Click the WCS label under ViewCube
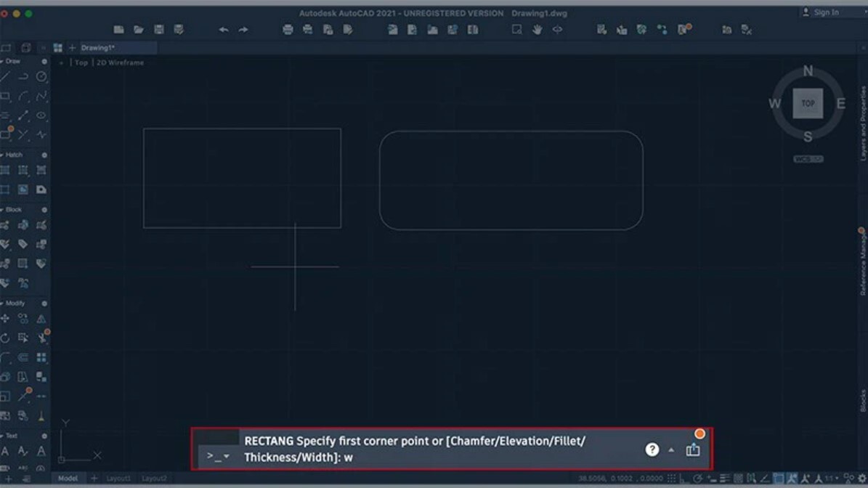 click(x=808, y=159)
